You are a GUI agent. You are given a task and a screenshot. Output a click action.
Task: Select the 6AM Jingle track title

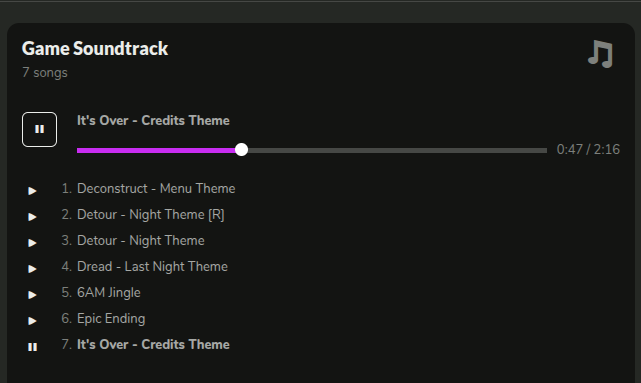click(109, 293)
